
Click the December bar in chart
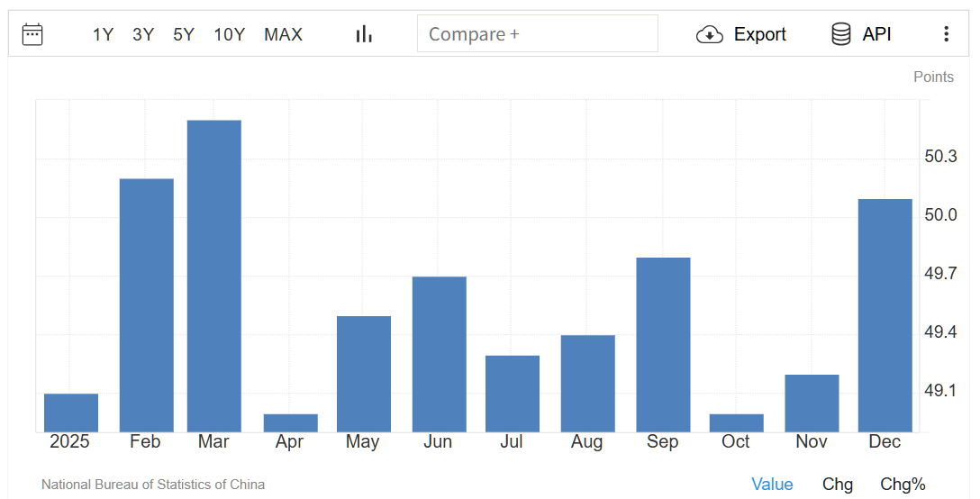click(x=885, y=315)
